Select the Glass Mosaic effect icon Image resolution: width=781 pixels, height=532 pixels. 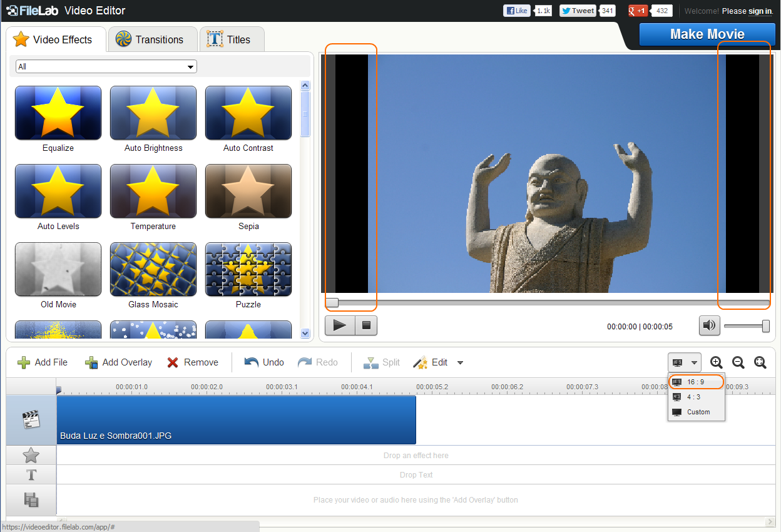pyautogui.click(x=153, y=270)
